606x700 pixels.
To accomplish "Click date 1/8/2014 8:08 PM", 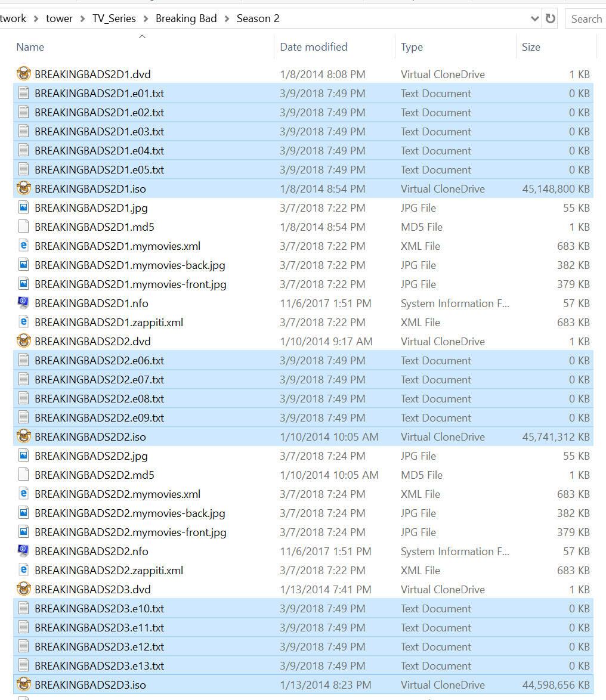I will [x=323, y=74].
